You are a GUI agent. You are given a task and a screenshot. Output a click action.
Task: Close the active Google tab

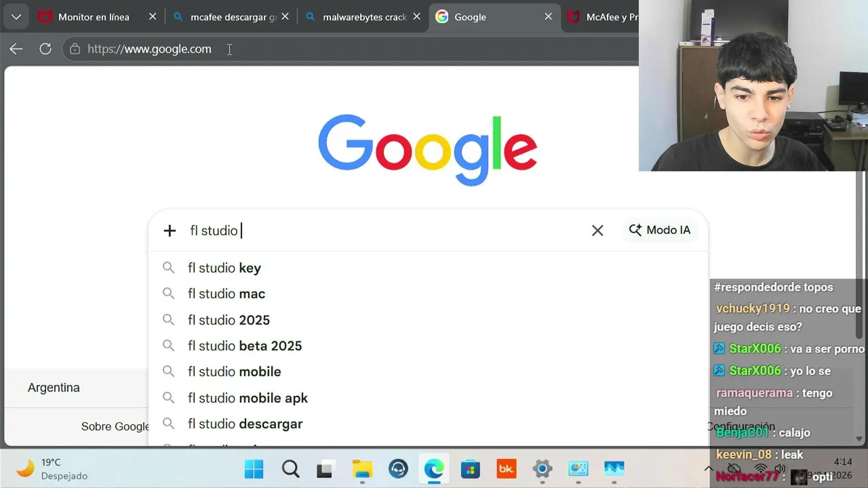point(549,17)
